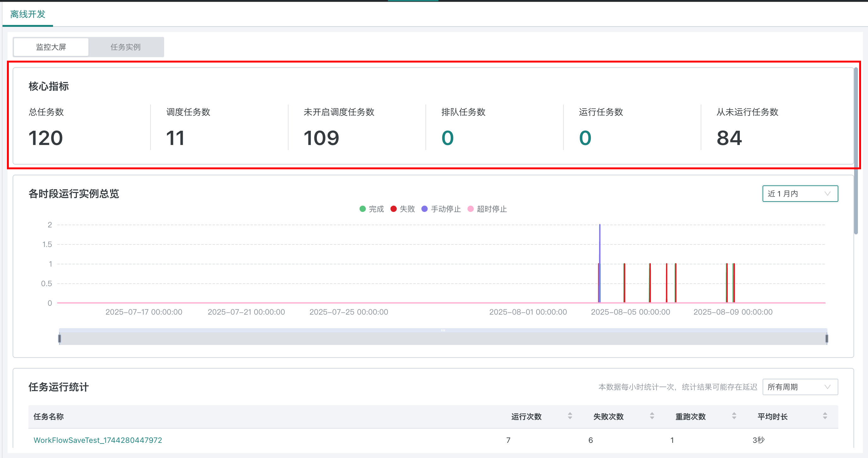This screenshot has width=868, height=458.
Task: Click the 排队任务数 value 0
Action: [448, 138]
